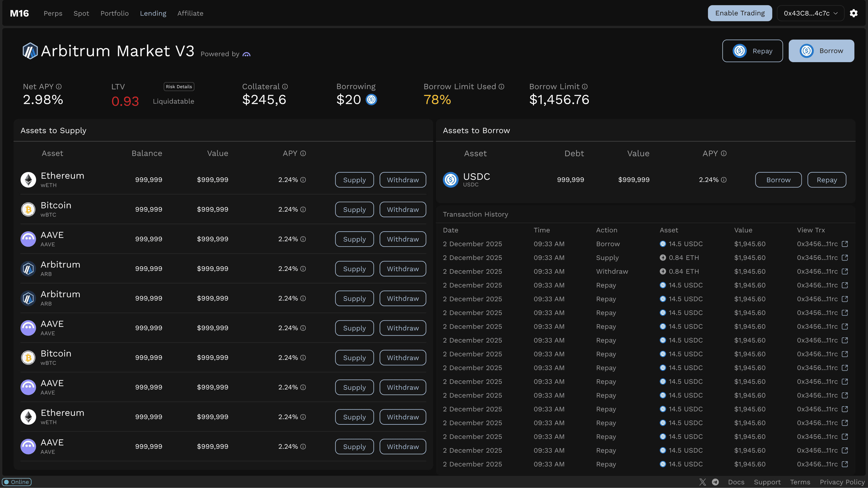868x488 pixels.
Task: Click the large Repay button at top
Action: [x=753, y=51]
